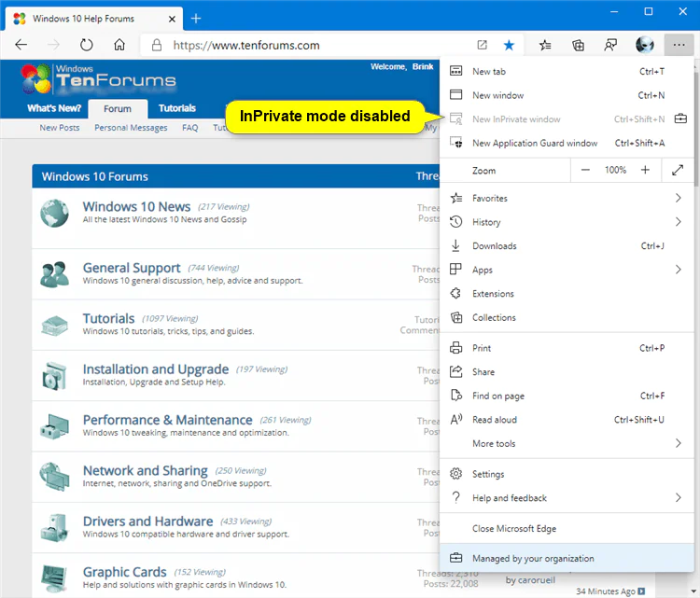Open Downloads from the menu

click(567, 246)
